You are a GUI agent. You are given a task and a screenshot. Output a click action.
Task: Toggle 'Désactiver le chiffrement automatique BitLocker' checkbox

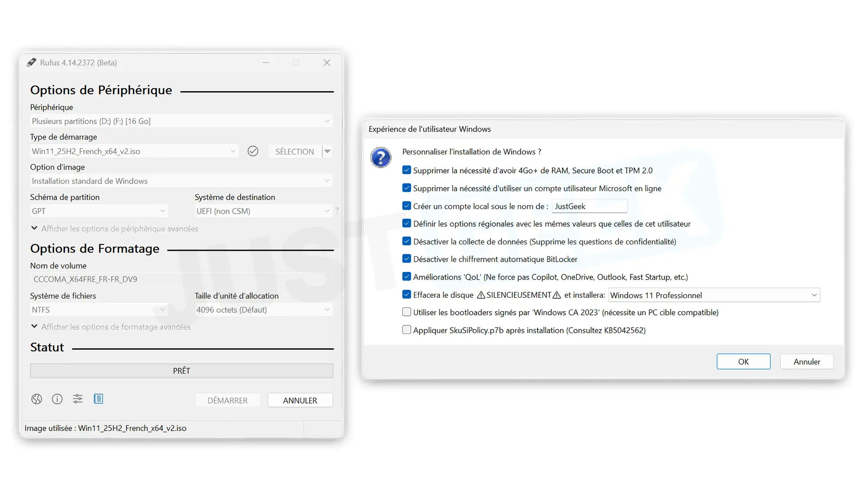[x=406, y=259]
